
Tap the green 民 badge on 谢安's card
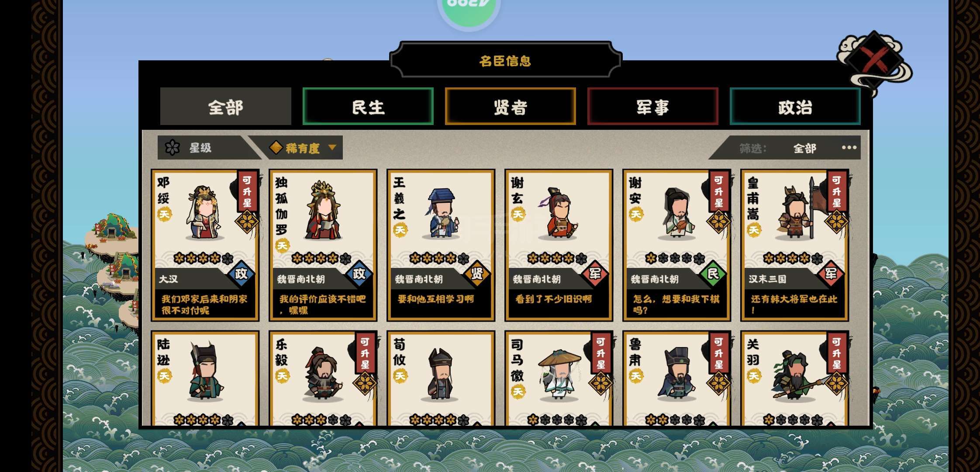point(713,274)
